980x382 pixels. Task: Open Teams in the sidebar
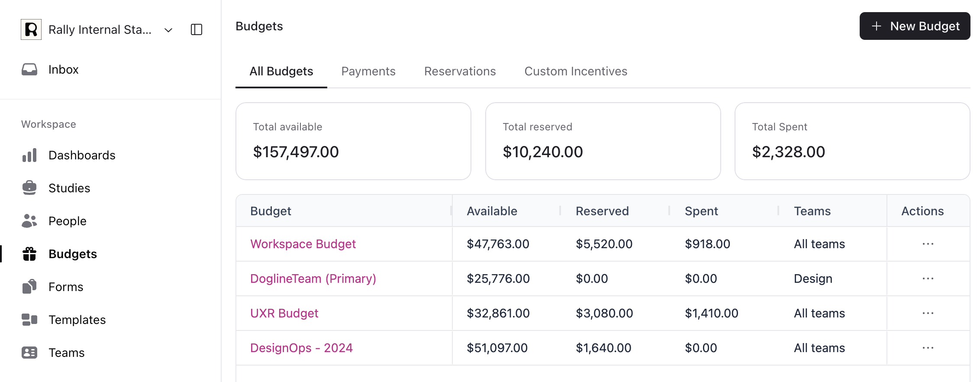[66, 353]
